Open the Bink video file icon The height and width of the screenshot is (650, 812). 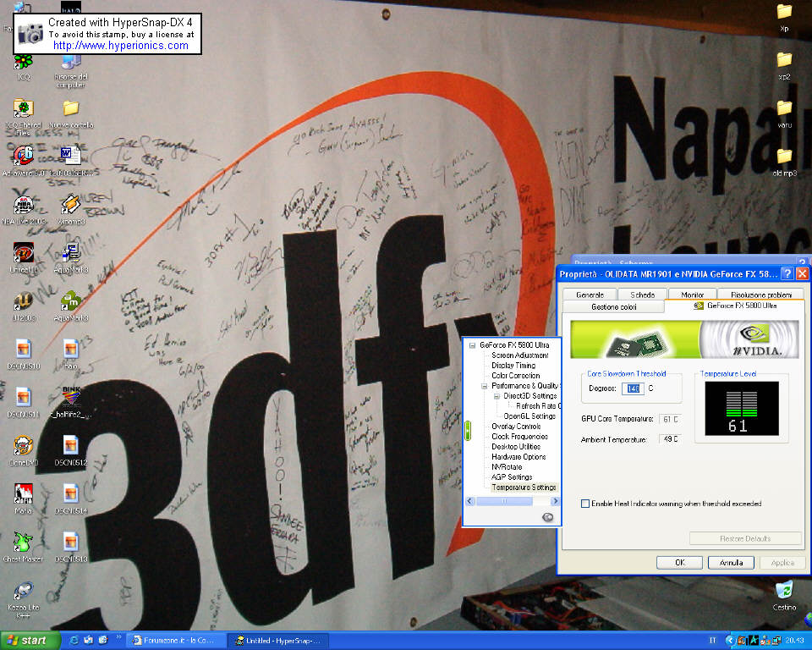(x=71, y=403)
